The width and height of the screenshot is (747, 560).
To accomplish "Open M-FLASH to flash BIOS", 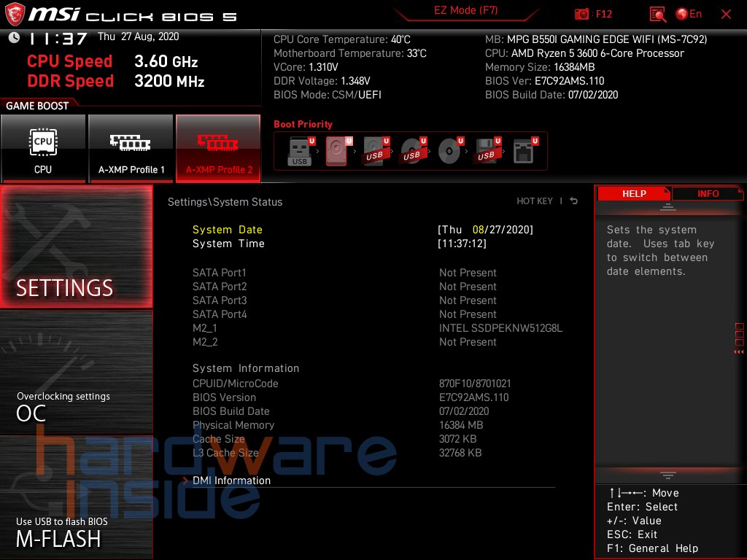I will coord(76,497).
